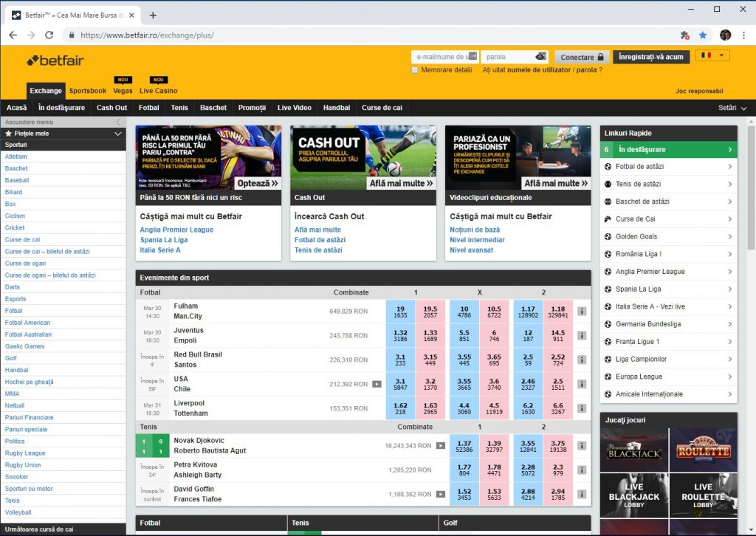Open the forgot username or password link
Image resolution: width=756 pixels, height=536 pixels.
[543, 70]
